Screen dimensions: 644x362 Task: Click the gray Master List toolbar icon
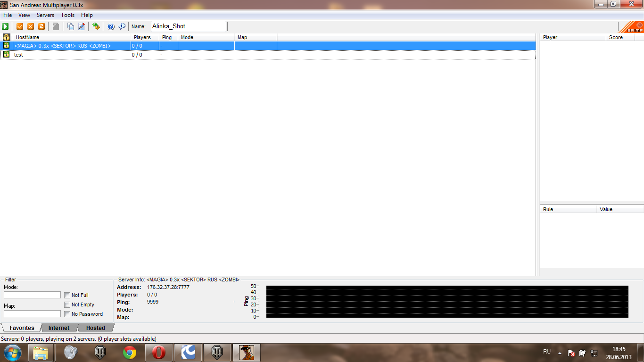pyautogui.click(x=56, y=26)
